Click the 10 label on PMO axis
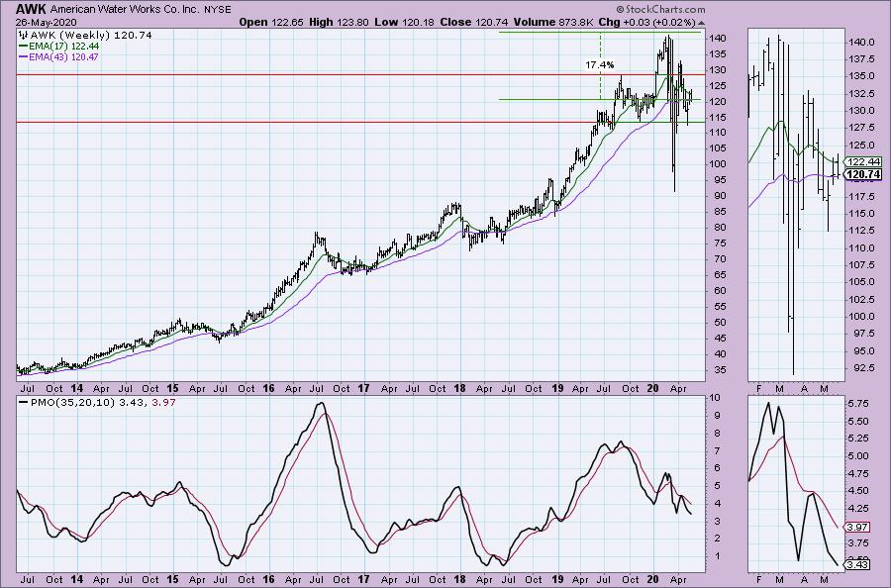 pos(716,398)
